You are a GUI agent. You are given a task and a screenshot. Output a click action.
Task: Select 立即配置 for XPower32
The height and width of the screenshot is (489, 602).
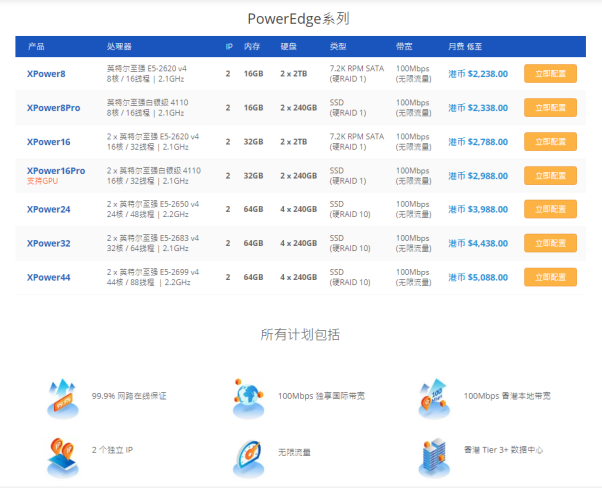[550, 243]
